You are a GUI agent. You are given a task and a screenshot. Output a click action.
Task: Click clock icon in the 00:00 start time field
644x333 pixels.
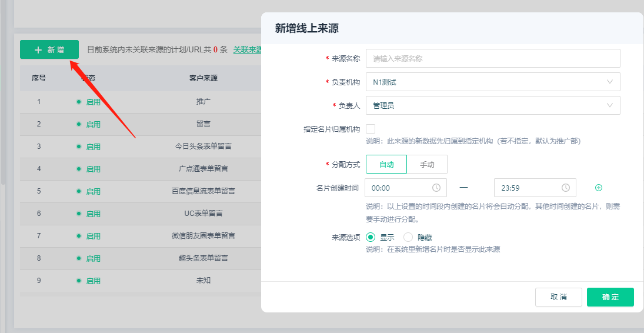[x=436, y=188]
